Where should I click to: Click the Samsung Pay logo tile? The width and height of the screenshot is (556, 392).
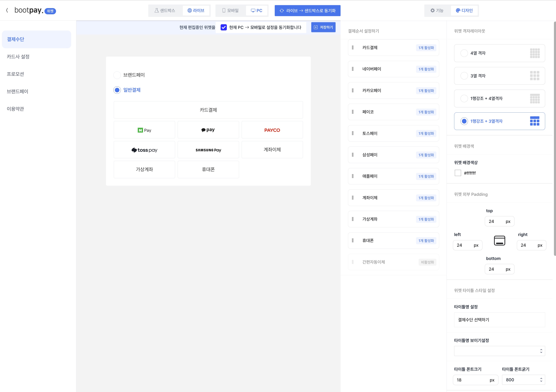pyautogui.click(x=208, y=150)
